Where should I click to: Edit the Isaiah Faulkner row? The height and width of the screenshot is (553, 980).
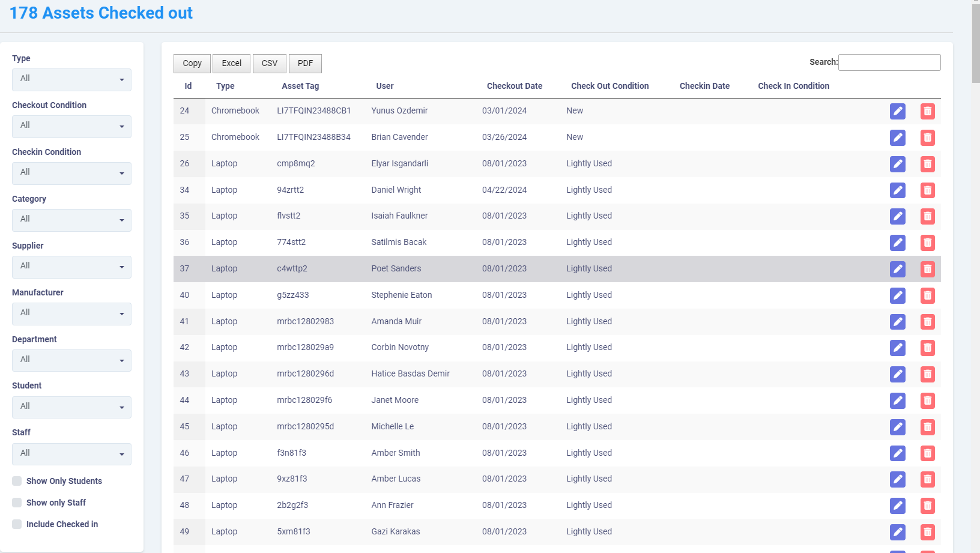pos(898,216)
